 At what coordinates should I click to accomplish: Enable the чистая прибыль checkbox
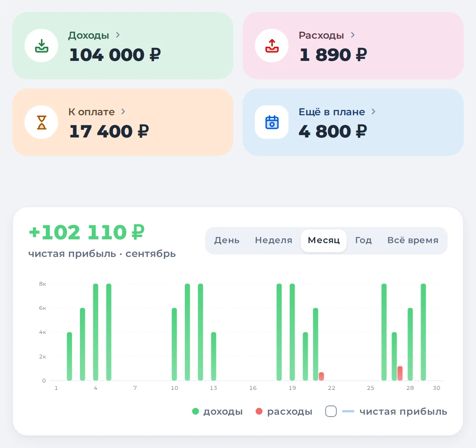pos(331,411)
